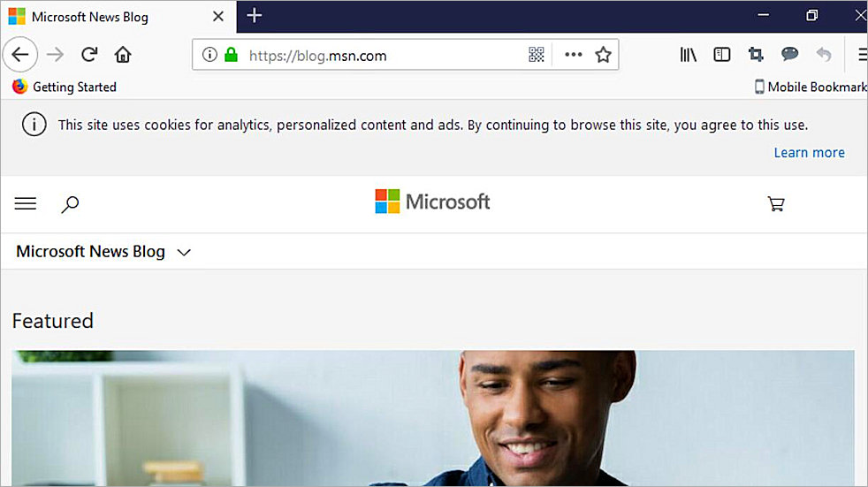Search the Microsoft site via magnifier icon

pos(70,204)
